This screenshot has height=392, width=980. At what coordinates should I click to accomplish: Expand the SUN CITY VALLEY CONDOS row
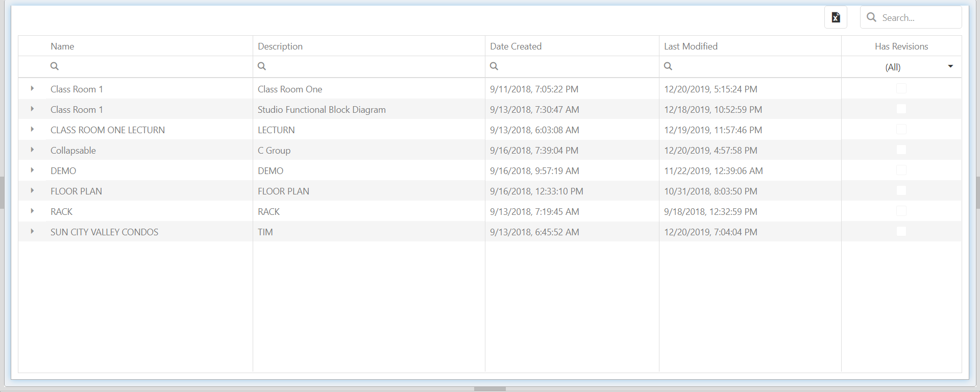click(32, 232)
